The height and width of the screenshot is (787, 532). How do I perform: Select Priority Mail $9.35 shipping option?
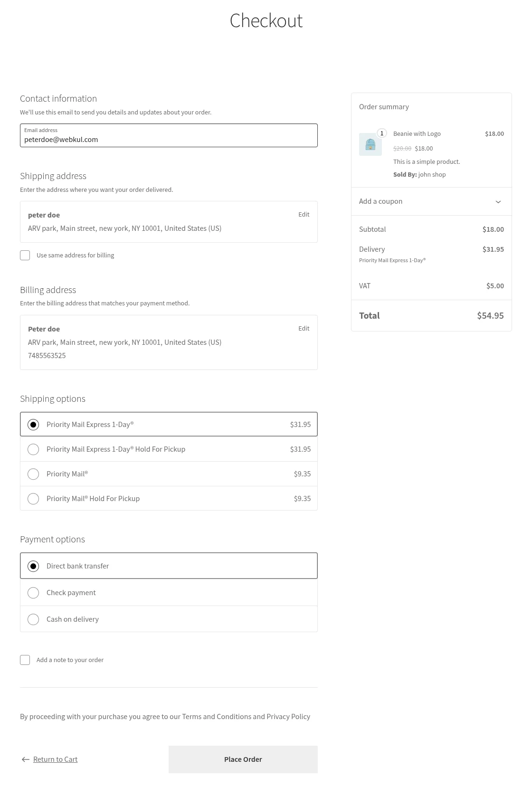(33, 474)
